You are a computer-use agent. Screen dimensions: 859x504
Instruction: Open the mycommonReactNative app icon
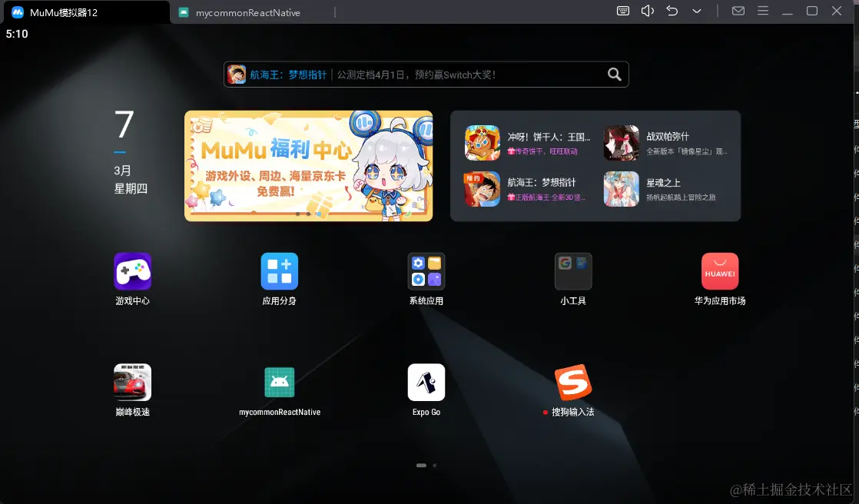coord(280,383)
